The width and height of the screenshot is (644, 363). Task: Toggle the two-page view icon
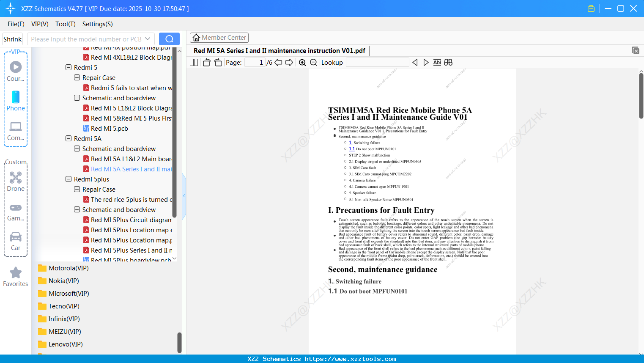tap(194, 63)
